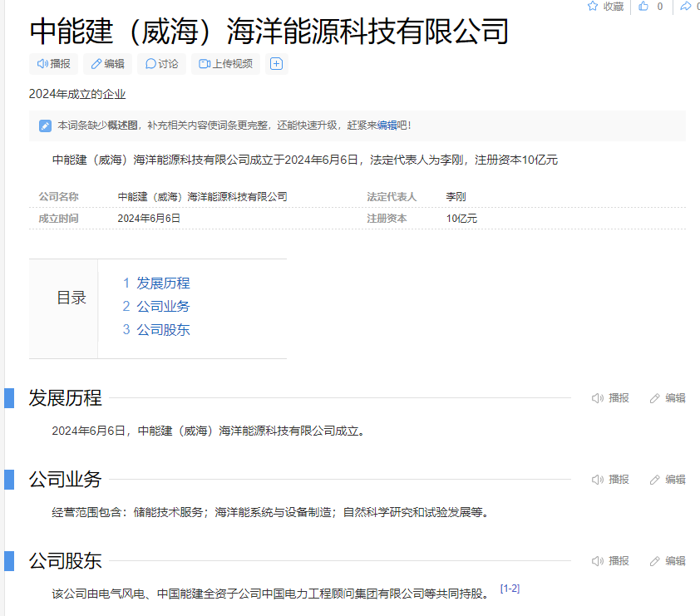The image size is (700, 616).
Task: Click the subtitle 2024年成立的企业
Action: tap(77, 94)
